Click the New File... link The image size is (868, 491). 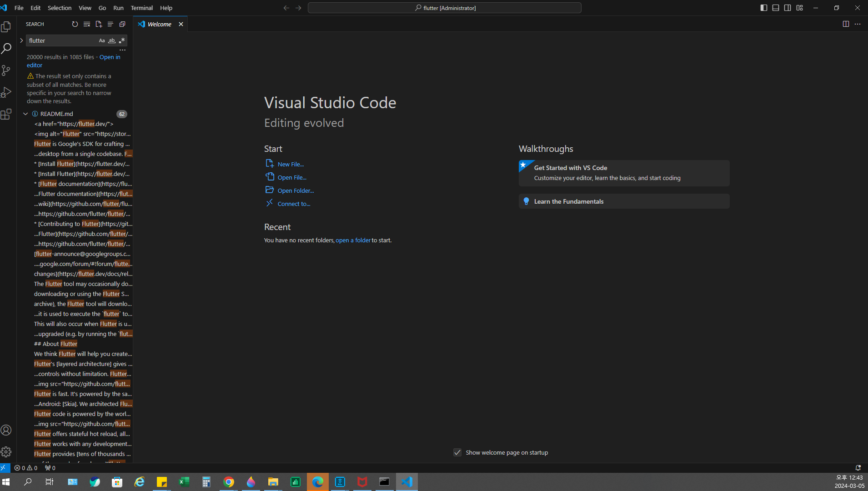[291, 164]
